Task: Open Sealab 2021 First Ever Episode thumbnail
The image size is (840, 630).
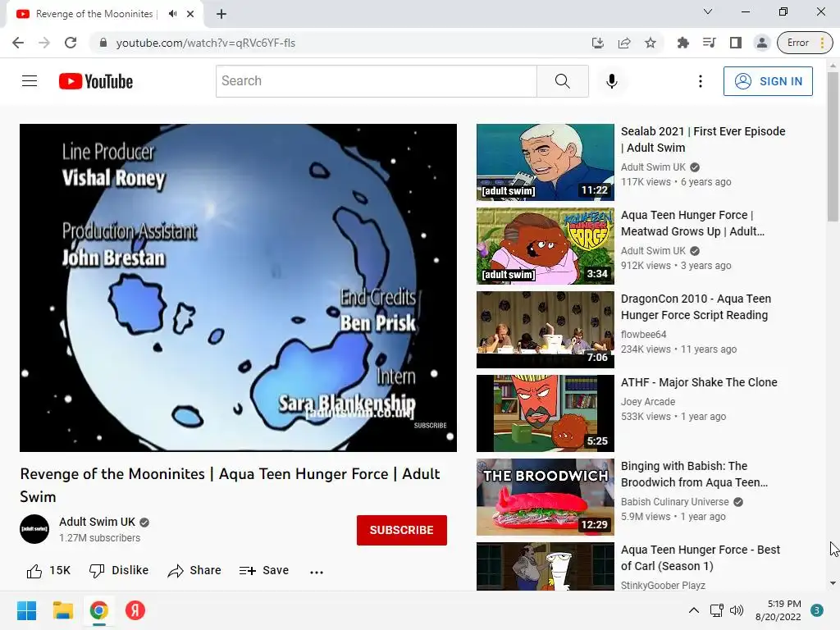Action: pyautogui.click(x=545, y=162)
